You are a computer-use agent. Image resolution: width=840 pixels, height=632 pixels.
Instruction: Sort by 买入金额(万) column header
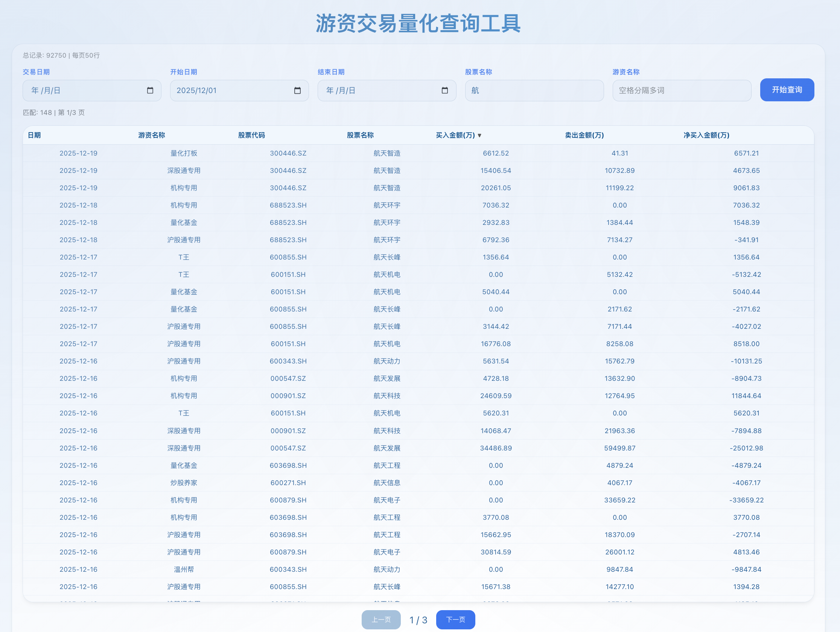tap(455, 135)
